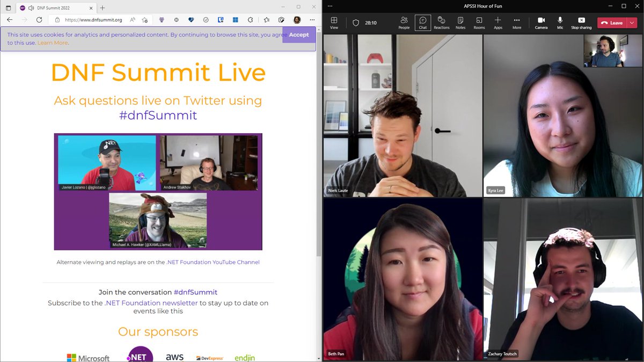Open #dnfSummit link under Join the conversation

(x=195, y=292)
